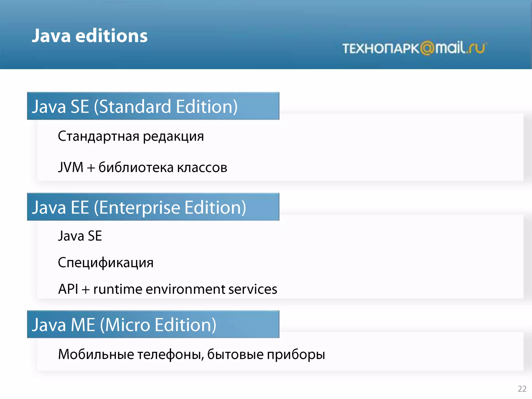Click the "JVM + библиотека классов" text
Viewport: 532px width, 399px height.
coord(142,167)
